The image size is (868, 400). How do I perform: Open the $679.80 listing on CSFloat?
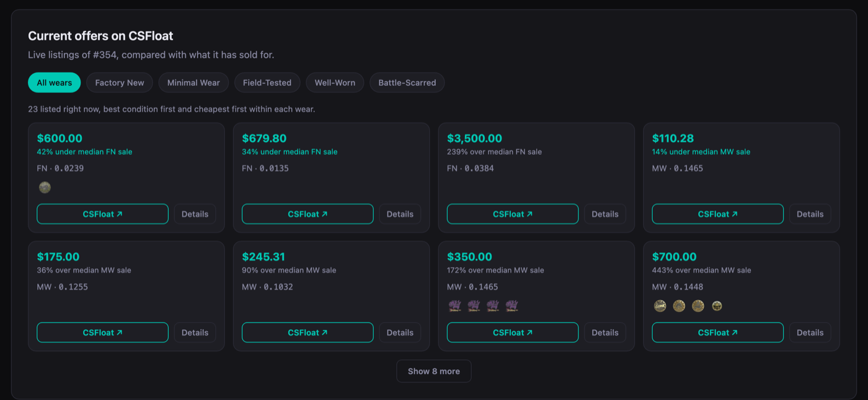pyautogui.click(x=308, y=214)
